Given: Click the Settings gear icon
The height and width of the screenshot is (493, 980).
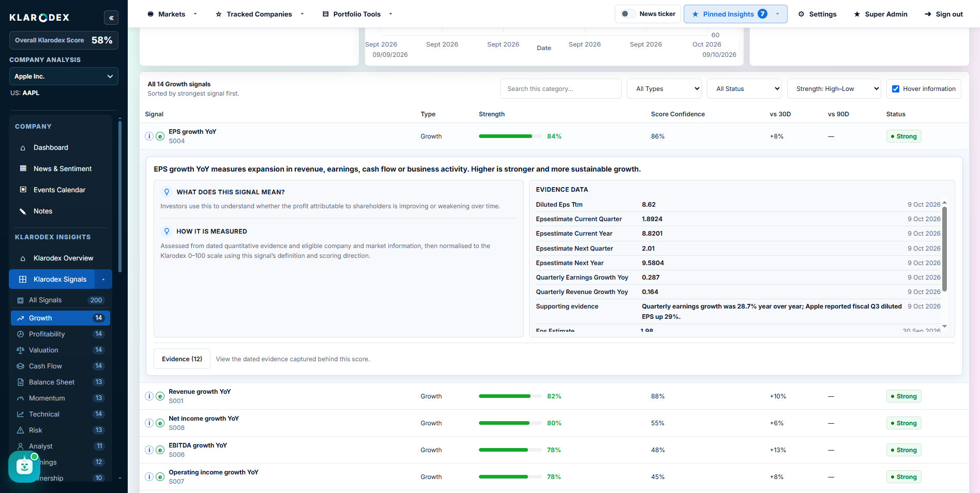Looking at the screenshot, I should click(x=801, y=14).
